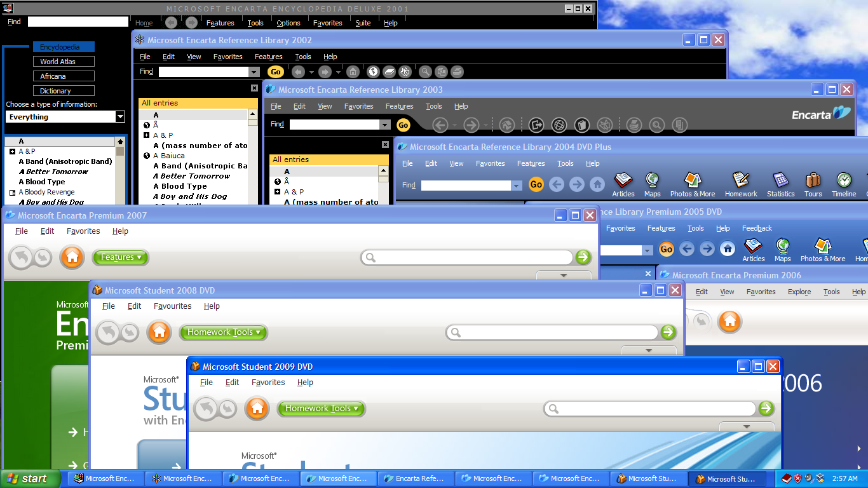Click search box in Encarta Premium 2007
Image resolution: width=868 pixels, height=488 pixels.
(467, 257)
